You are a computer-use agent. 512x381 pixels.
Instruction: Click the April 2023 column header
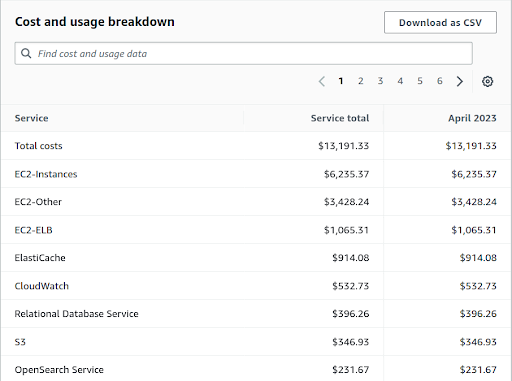[x=472, y=118]
